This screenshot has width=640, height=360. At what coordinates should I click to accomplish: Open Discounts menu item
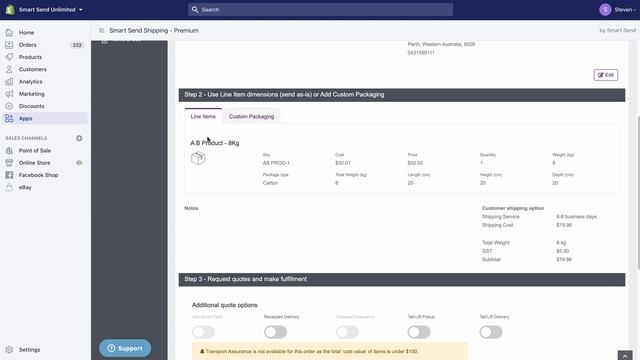click(x=31, y=106)
